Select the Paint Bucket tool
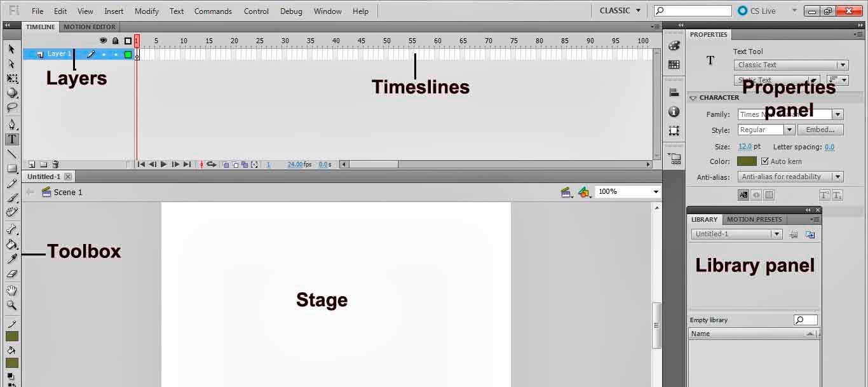This screenshot has height=387, width=868. (x=11, y=244)
